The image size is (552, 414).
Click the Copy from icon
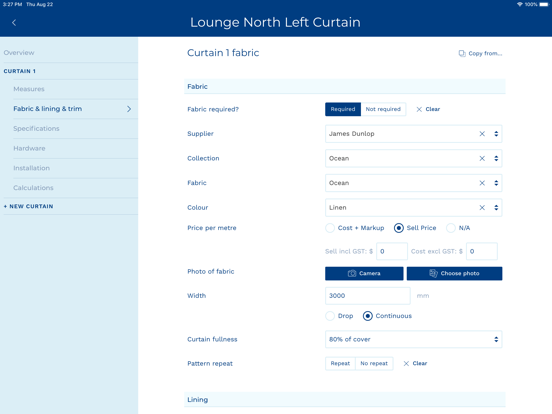click(x=462, y=54)
